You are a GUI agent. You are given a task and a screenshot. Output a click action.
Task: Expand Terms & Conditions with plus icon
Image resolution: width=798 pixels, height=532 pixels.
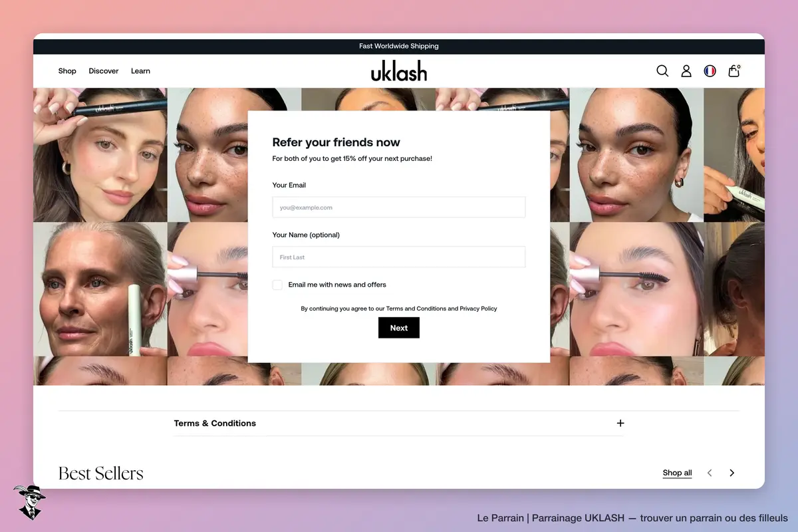point(620,423)
